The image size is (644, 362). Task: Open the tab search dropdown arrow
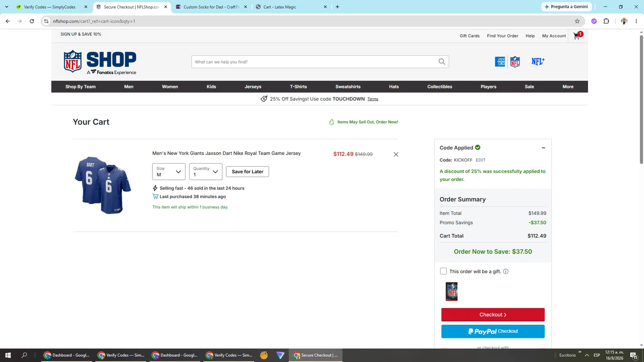[6, 7]
